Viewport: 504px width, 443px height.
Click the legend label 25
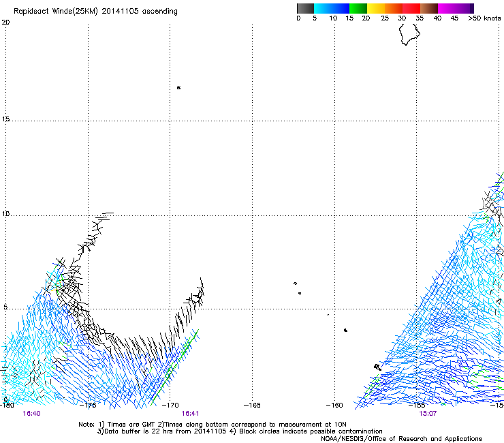coord(385,18)
